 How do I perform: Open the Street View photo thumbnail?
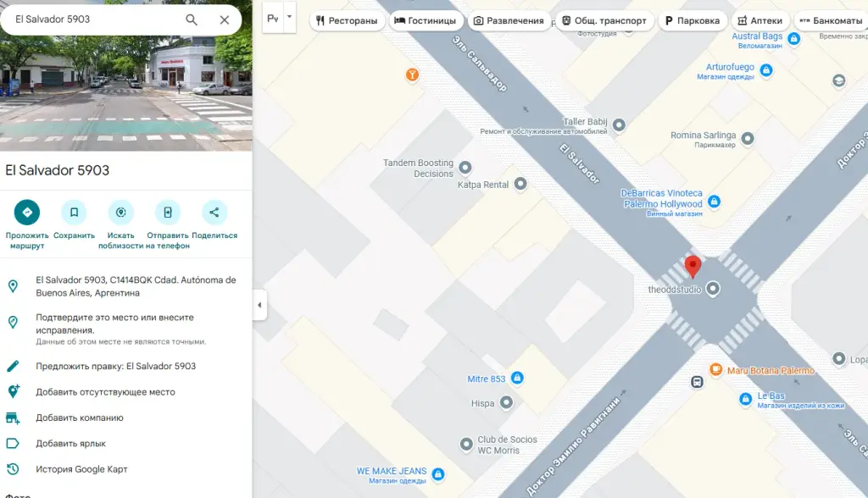point(126,93)
